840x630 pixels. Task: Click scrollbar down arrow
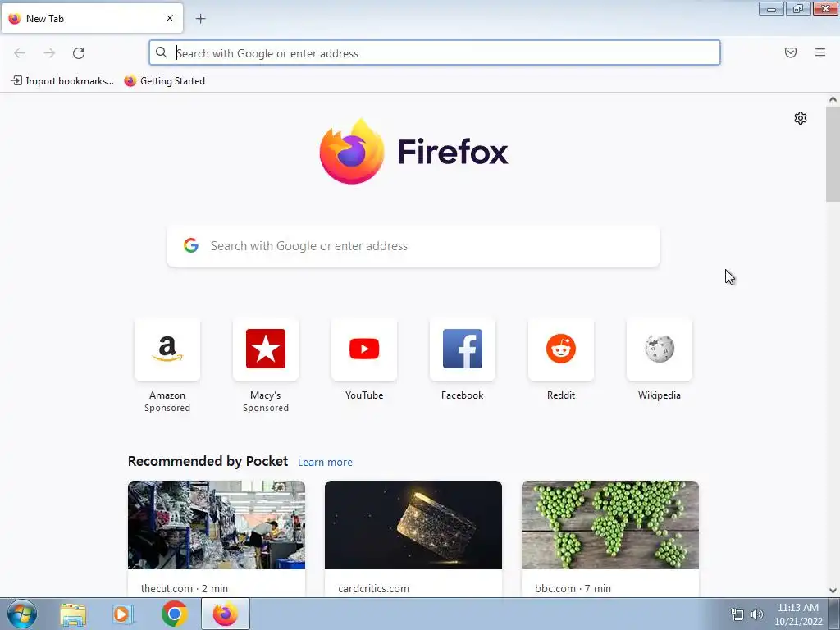pyautogui.click(x=833, y=591)
